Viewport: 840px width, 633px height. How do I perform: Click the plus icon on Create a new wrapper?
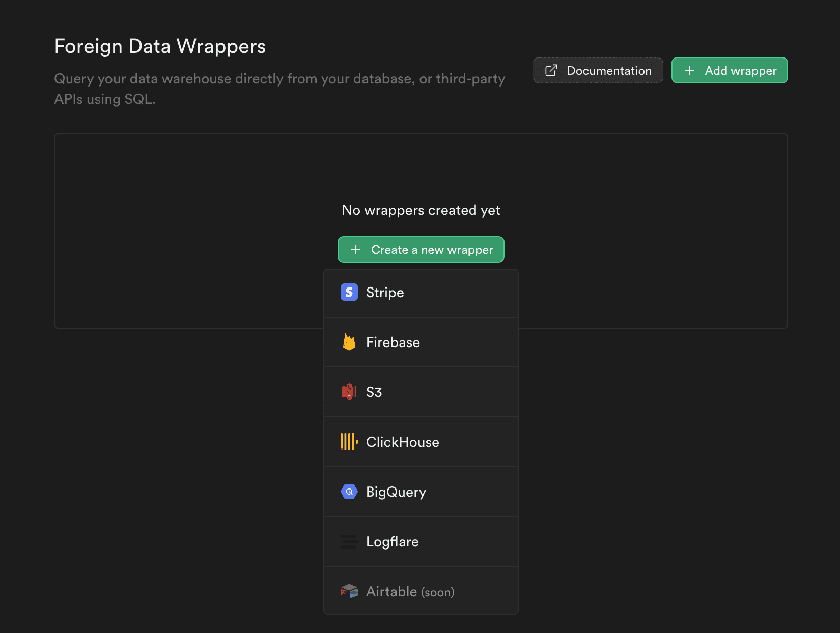point(355,249)
